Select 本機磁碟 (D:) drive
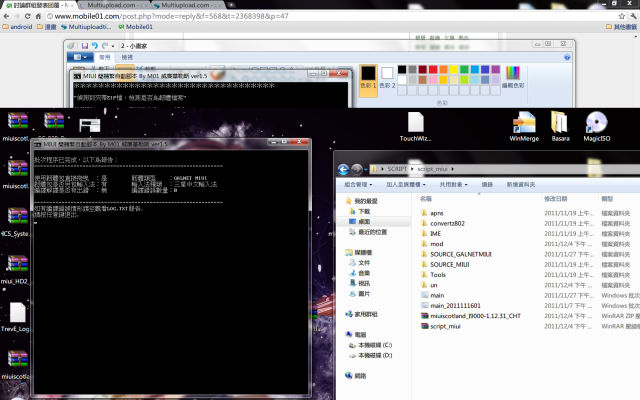Image resolution: width=640 pixels, height=400 pixels. [371, 356]
